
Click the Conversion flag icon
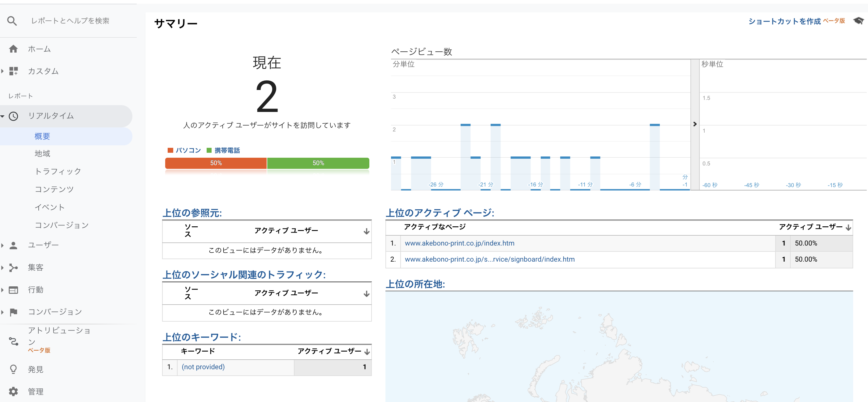[13, 312]
